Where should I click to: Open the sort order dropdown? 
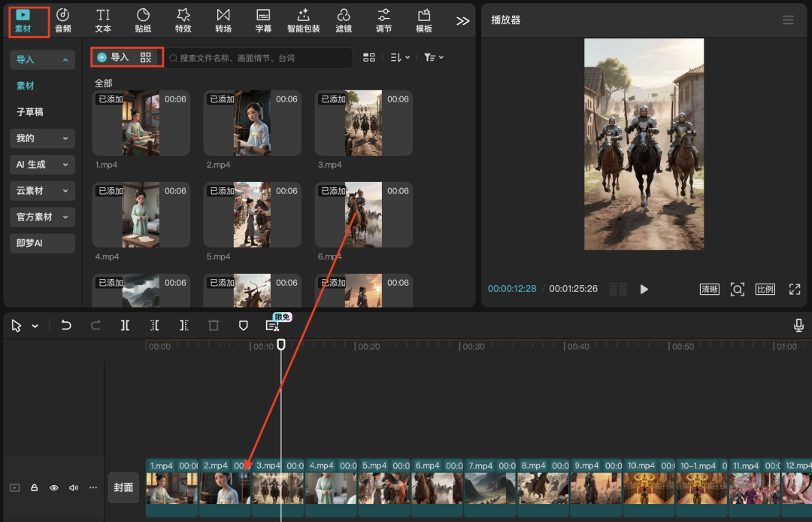[400, 58]
